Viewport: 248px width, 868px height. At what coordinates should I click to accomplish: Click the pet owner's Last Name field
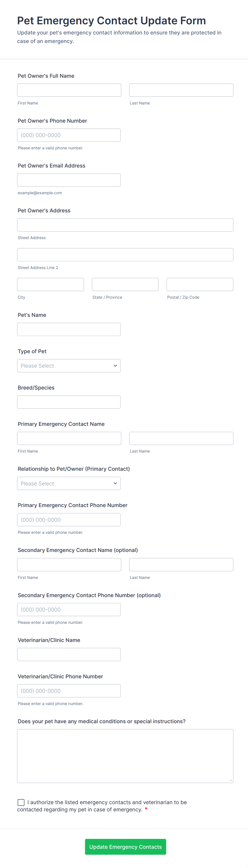(x=181, y=90)
